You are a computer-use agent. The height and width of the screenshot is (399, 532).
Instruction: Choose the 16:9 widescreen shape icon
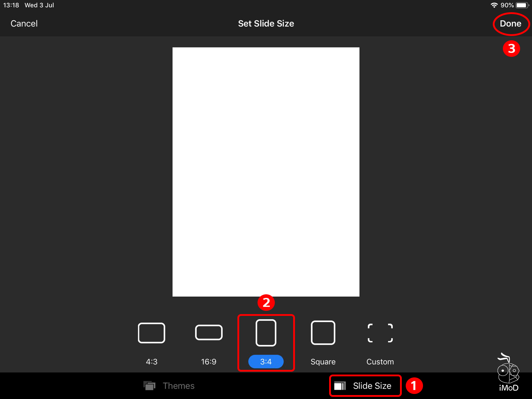(x=209, y=332)
